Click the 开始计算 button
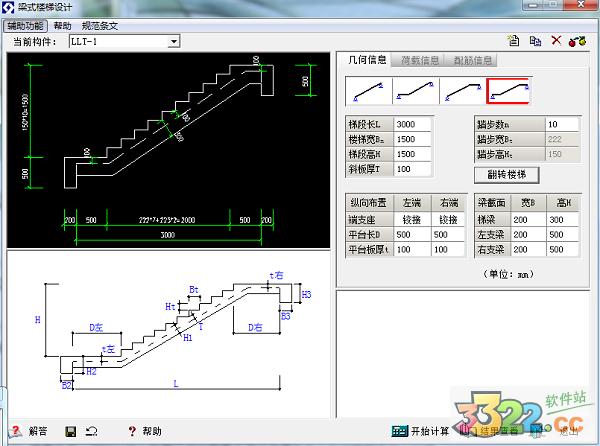This screenshot has width=600, height=446. tap(420, 431)
